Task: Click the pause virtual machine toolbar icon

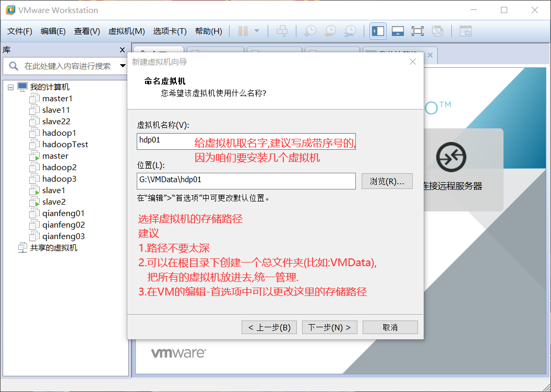Action: coord(243,31)
